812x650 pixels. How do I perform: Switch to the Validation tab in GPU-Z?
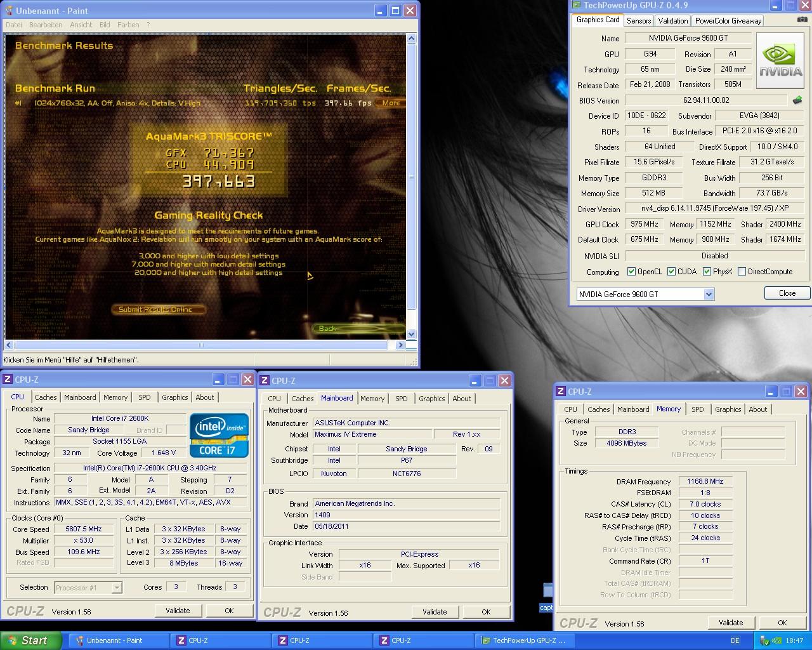672,21
